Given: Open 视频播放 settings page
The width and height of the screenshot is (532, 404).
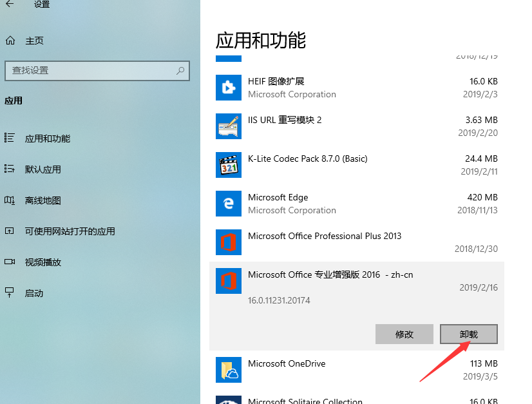Looking at the screenshot, I should tap(43, 262).
